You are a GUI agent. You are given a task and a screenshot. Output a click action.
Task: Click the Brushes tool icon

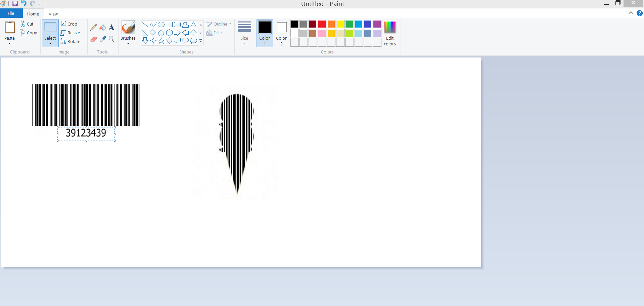click(128, 28)
